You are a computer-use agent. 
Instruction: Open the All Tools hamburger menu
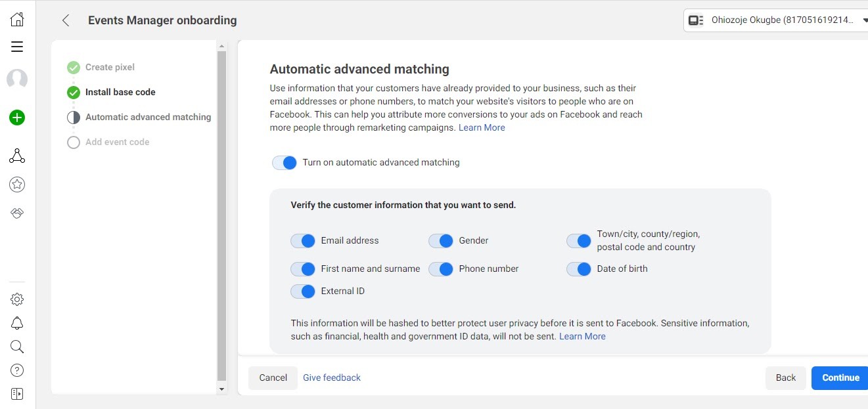point(17,47)
